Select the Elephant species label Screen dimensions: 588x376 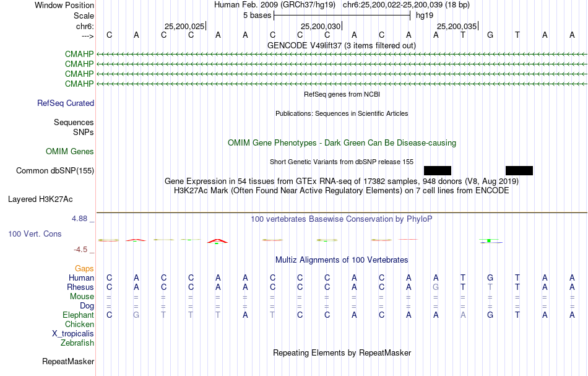coord(78,315)
